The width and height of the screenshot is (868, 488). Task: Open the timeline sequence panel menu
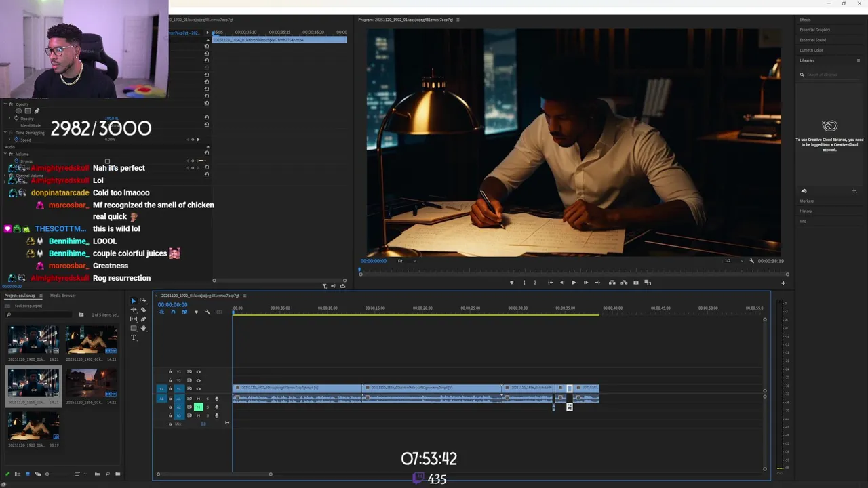pos(245,296)
